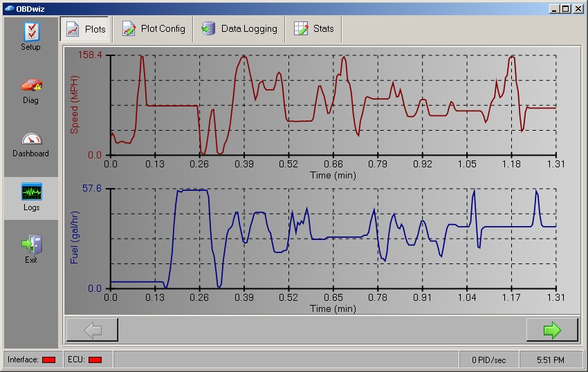588x372 pixels.
Task: Click the 0.79 tick on speed plot axis
Action: pos(378,164)
